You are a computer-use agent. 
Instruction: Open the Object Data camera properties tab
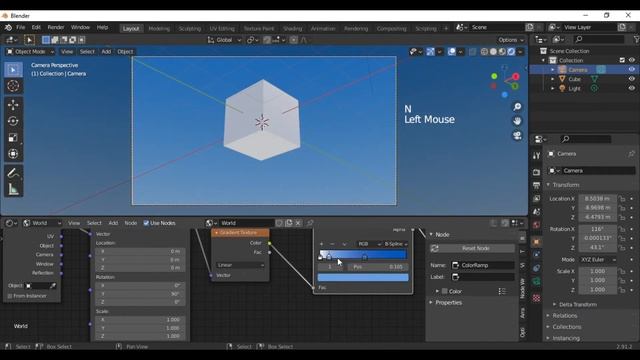point(536,282)
